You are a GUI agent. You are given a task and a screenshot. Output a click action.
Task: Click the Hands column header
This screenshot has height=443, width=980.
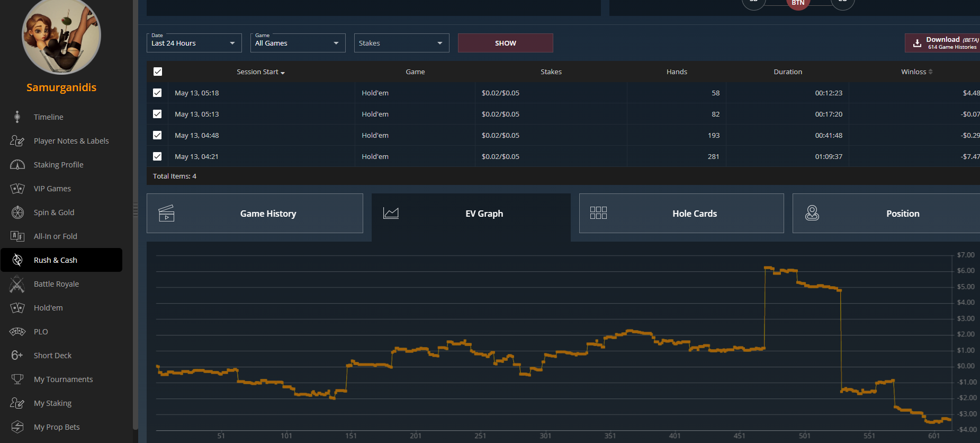coord(677,72)
